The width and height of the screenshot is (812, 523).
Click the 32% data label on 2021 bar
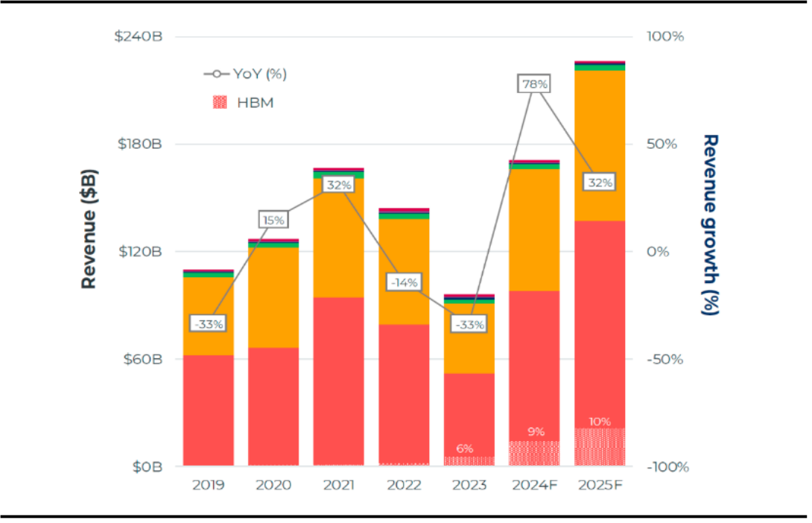click(339, 185)
